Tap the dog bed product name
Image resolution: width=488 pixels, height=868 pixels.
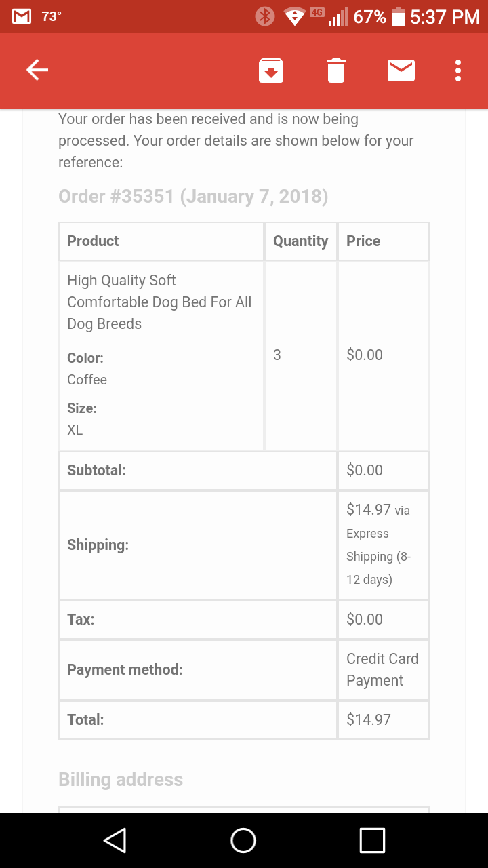(x=159, y=302)
